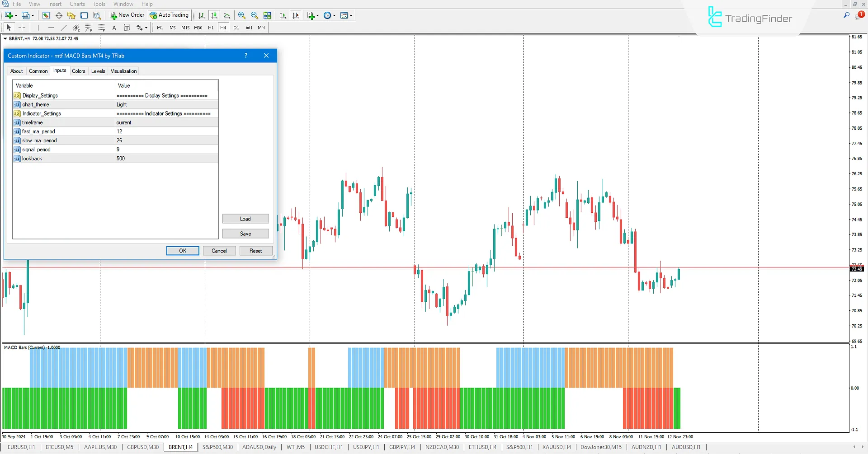Enable AutoTrading

169,15
